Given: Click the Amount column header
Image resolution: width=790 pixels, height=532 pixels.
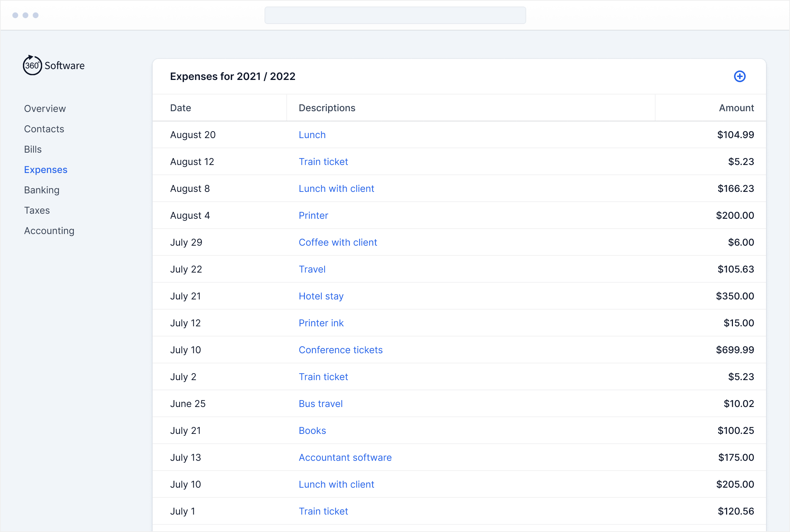Looking at the screenshot, I should click(x=736, y=108).
